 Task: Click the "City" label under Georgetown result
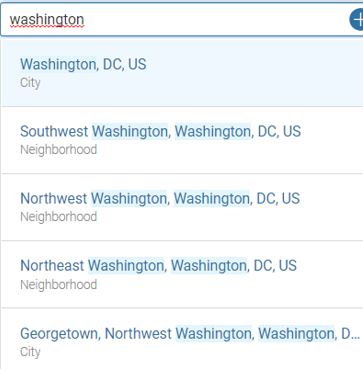pos(30,352)
